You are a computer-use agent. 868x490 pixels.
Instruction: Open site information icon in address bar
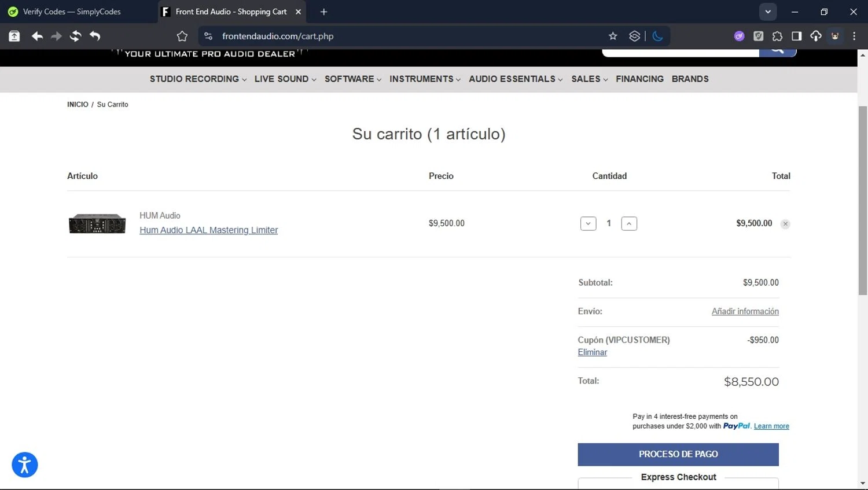(x=208, y=36)
